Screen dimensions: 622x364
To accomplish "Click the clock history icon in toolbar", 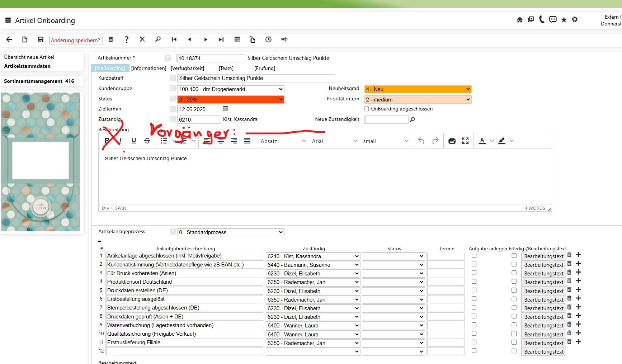I will [x=268, y=39].
